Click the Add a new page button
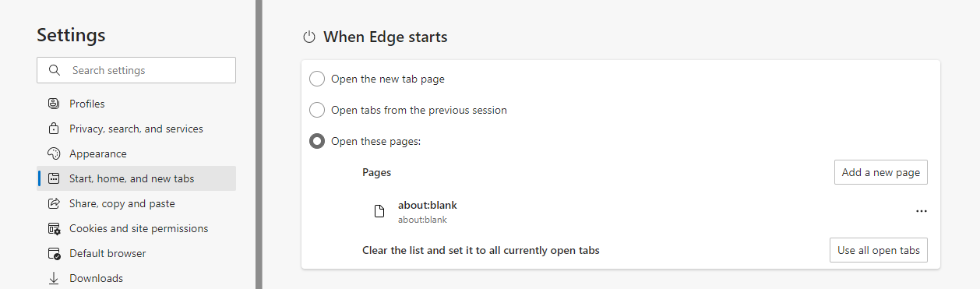Viewport: 980px width, 289px height. tap(880, 172)
